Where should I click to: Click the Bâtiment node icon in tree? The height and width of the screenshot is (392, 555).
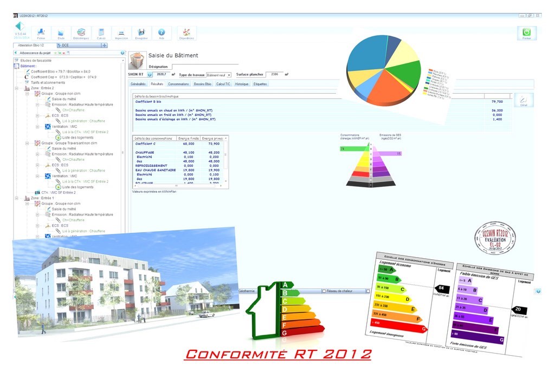[x=16, y=66]
